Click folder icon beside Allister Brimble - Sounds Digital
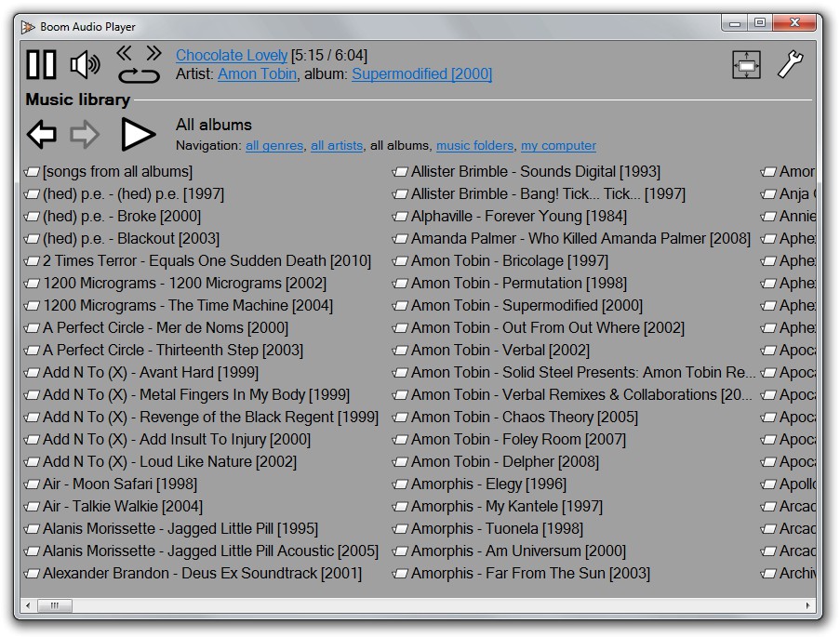This screenshot has width=840, height=637. [400, 172]
